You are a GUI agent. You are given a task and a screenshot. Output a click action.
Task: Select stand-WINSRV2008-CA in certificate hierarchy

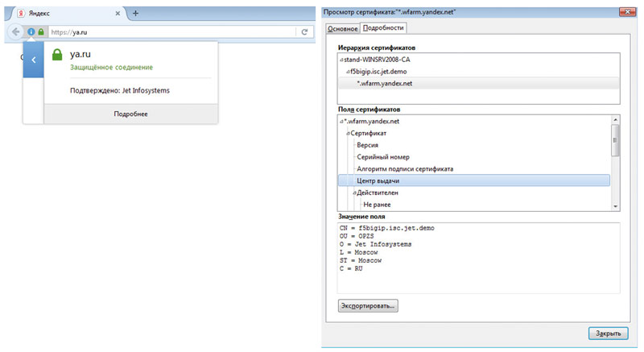(377, 60)
